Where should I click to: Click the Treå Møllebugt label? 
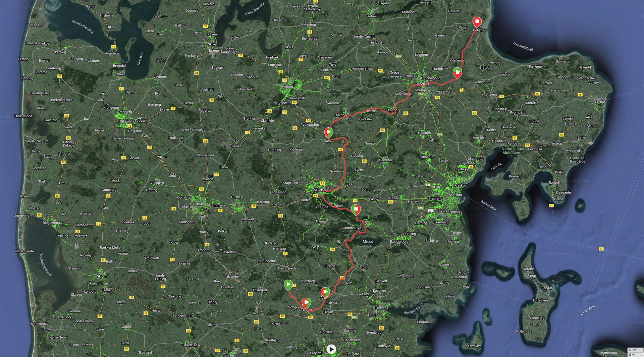click(523, 46)
